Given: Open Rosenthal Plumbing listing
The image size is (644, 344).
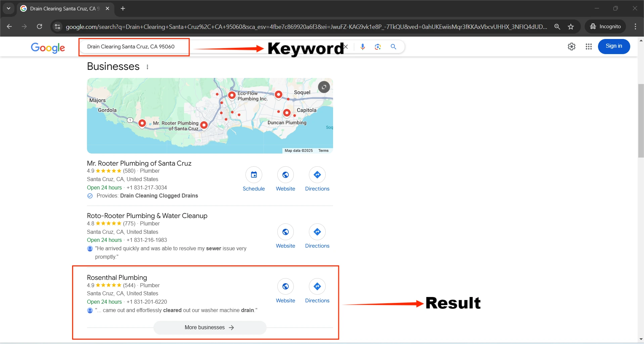Looking at the screenshot, I should coord(117,277).
